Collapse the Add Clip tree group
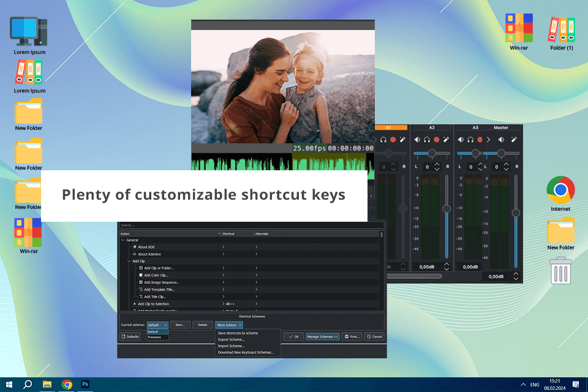Viewport: 588px width, 392px height. click(129, 261)
